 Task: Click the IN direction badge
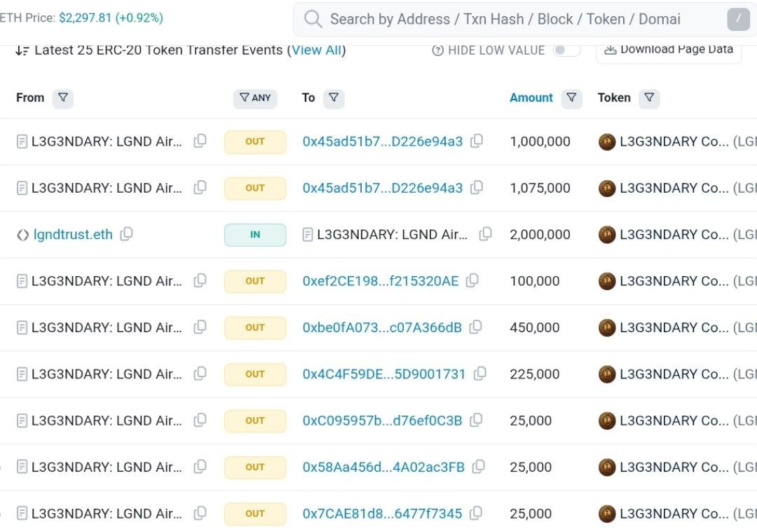255,235
